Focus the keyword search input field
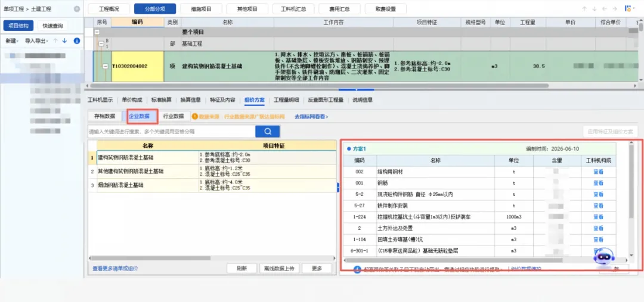644x302 pixels. [x=171, y=131]
